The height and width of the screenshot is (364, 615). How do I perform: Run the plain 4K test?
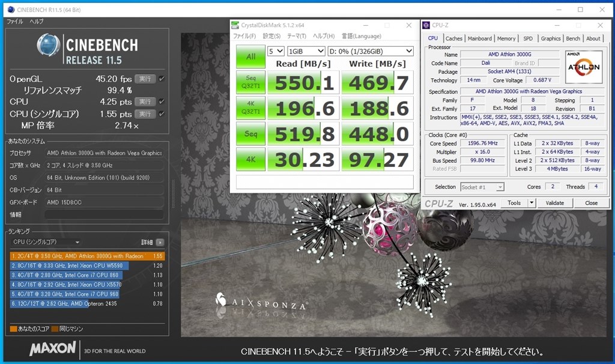pos(250,159)
